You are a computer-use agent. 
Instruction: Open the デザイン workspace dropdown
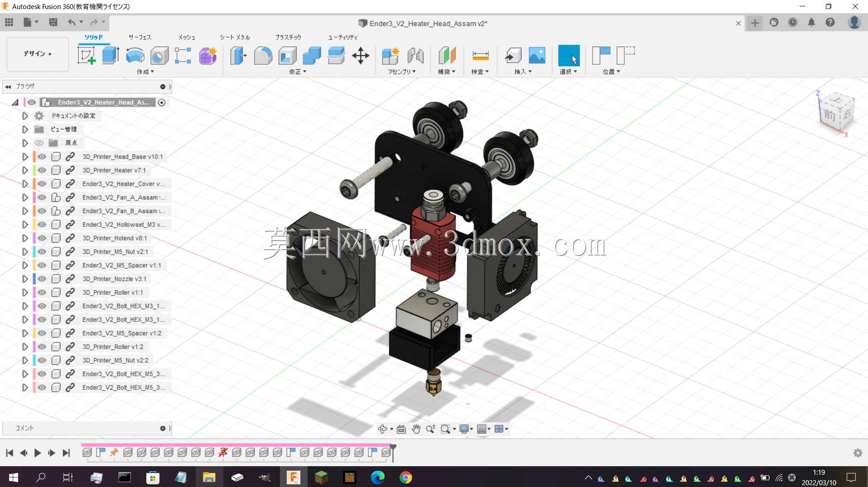point(38,54)
